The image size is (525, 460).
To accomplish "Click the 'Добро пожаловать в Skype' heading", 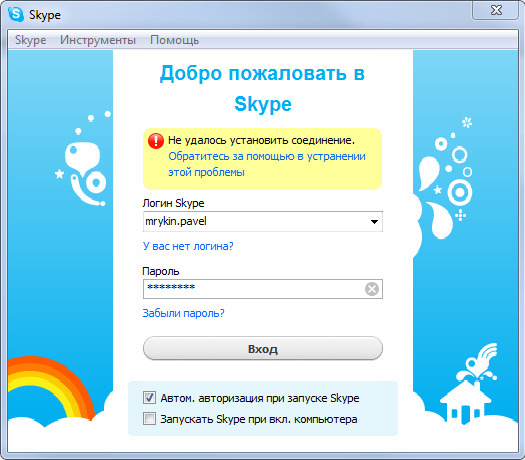I will (262, 88).
